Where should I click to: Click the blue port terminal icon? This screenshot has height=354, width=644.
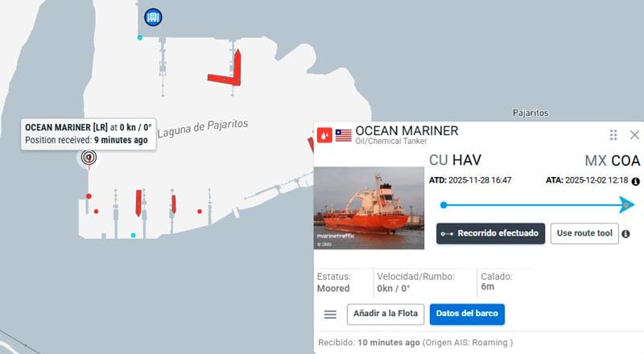coord(153,17)
